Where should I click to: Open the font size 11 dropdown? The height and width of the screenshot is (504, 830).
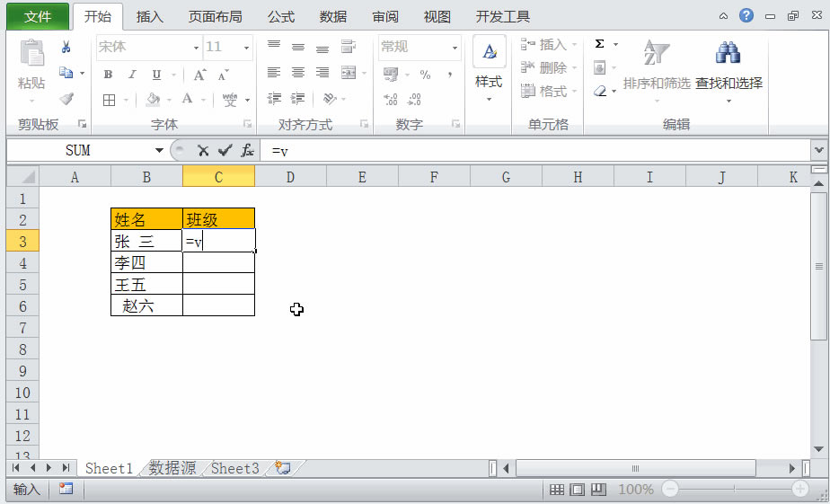(246, 48)
